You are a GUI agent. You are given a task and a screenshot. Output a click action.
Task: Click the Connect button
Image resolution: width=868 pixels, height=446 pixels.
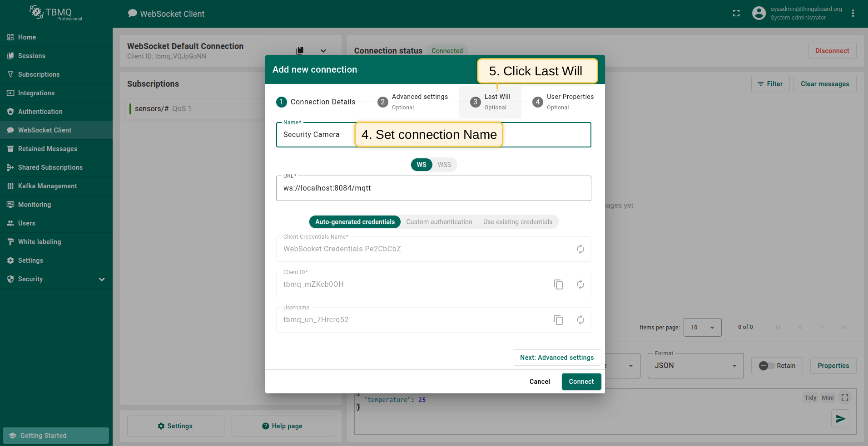[581, 382]
